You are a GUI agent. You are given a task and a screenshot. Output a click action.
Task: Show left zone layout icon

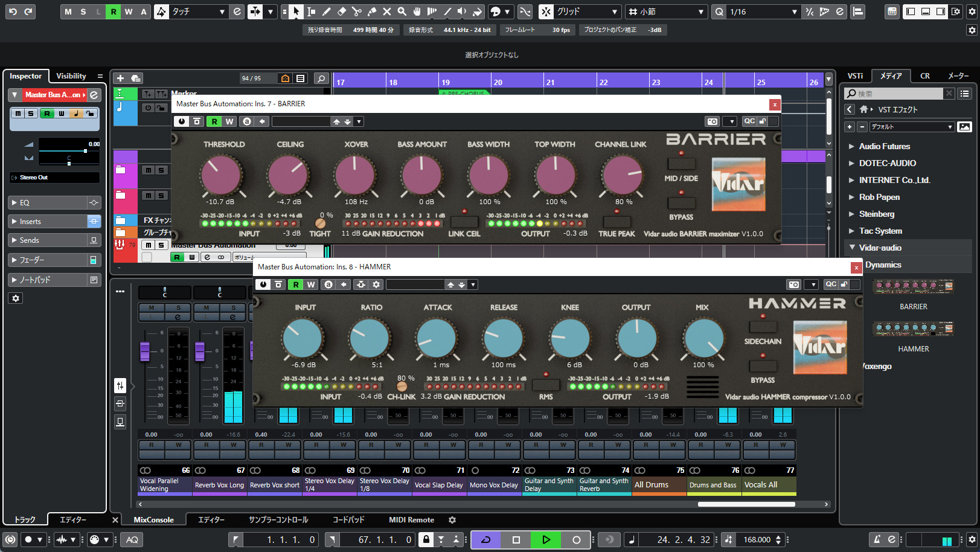point(911,11)
